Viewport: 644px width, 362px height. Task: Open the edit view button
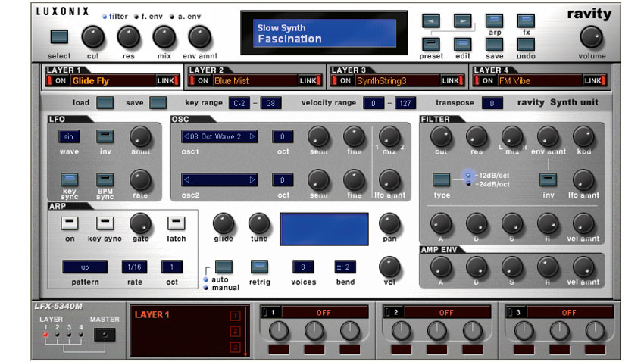pyautogui.click(x=462, y=45)
